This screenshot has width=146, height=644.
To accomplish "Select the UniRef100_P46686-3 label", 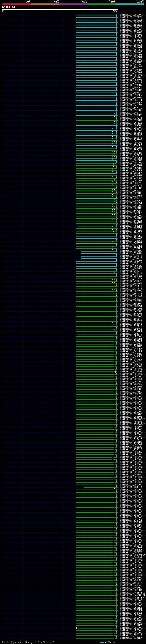I will [x=132, y=595].
